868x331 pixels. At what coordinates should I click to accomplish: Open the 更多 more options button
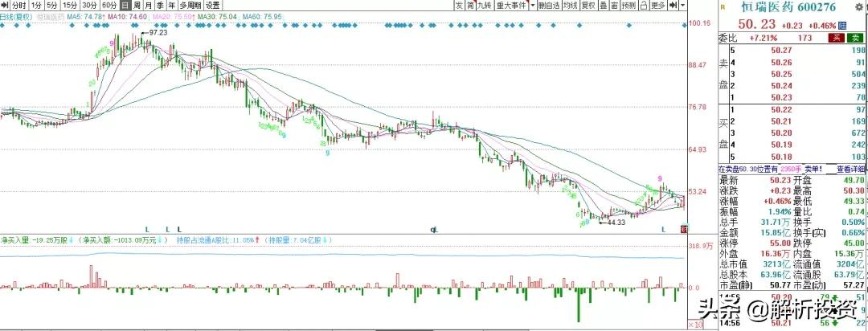pos(657,5)
